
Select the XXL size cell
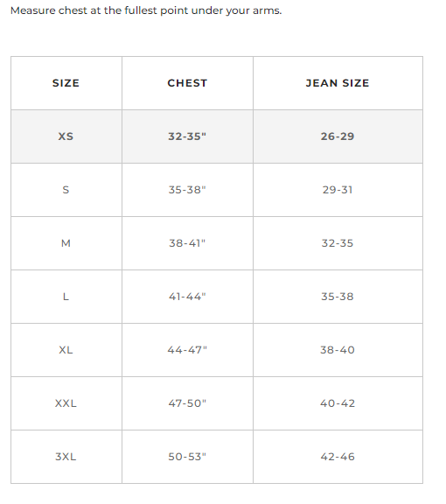tap(66, 403)
